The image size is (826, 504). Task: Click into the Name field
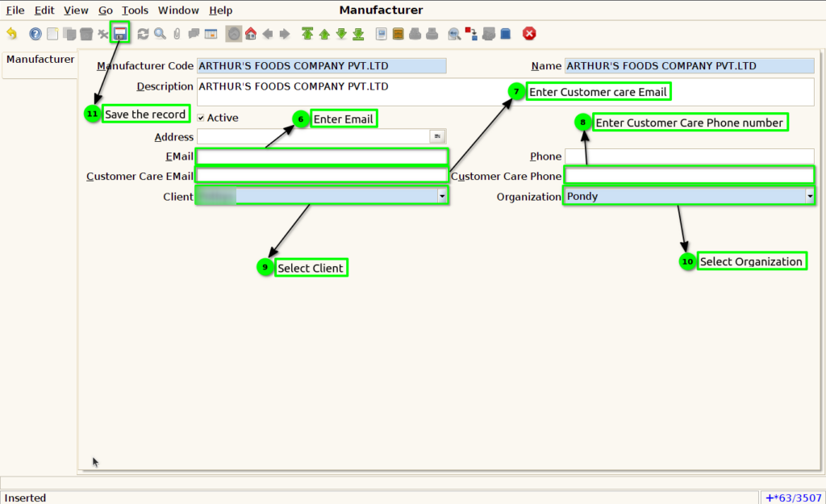(689, 66)
